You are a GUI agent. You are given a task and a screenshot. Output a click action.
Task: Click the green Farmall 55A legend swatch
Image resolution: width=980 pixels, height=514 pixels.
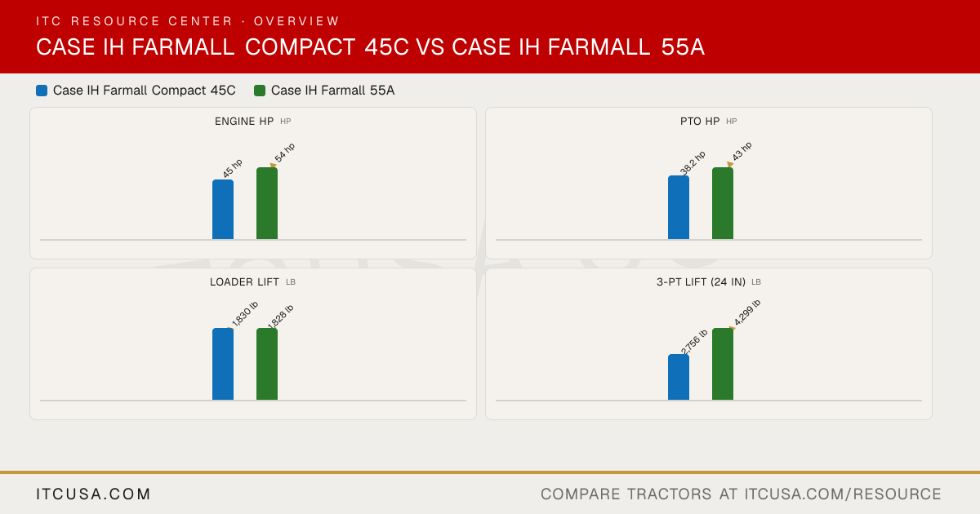pos(260,91)
